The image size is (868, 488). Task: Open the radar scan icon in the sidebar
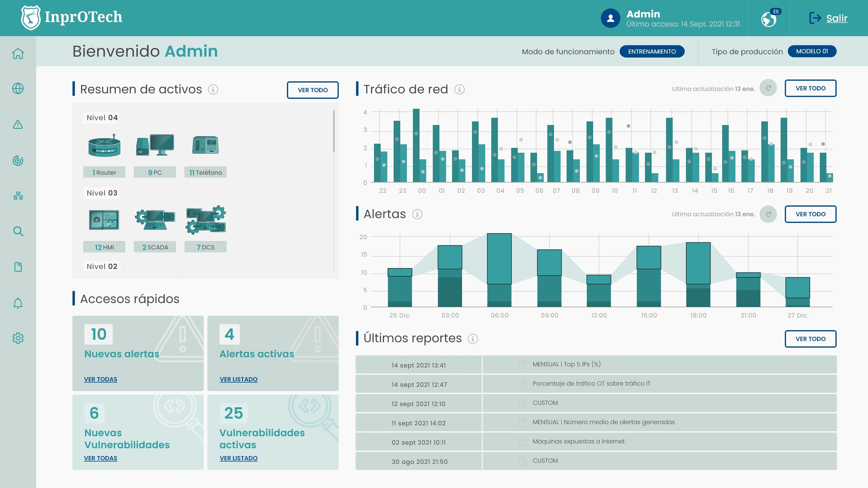[x=18, y=160]
